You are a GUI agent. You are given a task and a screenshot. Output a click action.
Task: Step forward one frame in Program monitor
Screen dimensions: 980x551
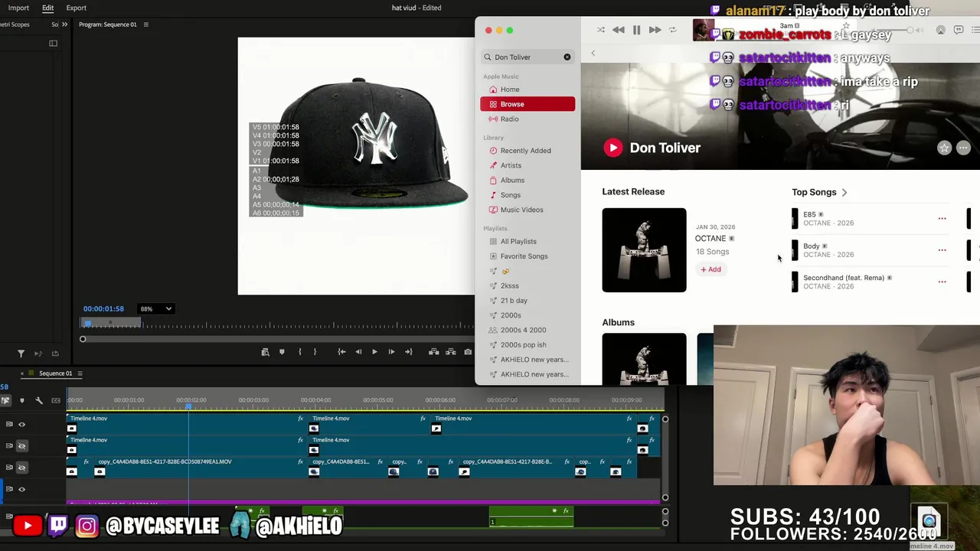point(391,352)
